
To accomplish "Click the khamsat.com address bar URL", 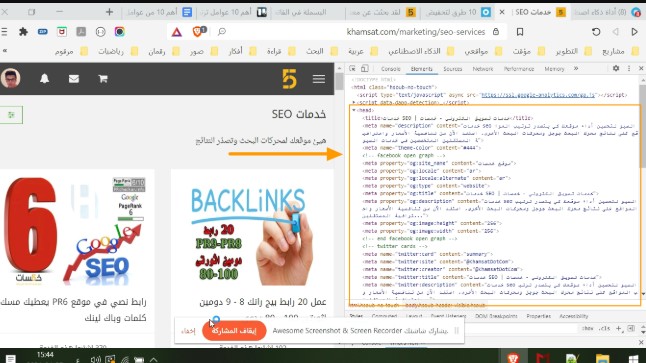I will tap(416, 32).
